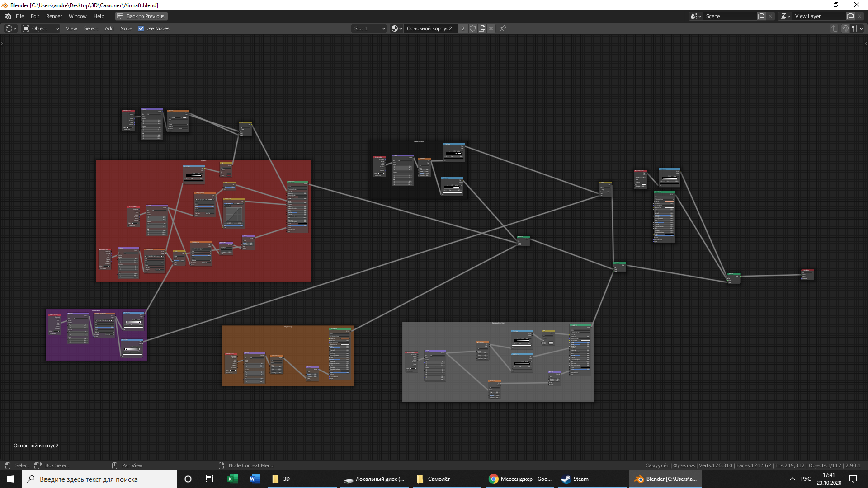Add a new view layer with the copy icon

[x=850, y=16]
